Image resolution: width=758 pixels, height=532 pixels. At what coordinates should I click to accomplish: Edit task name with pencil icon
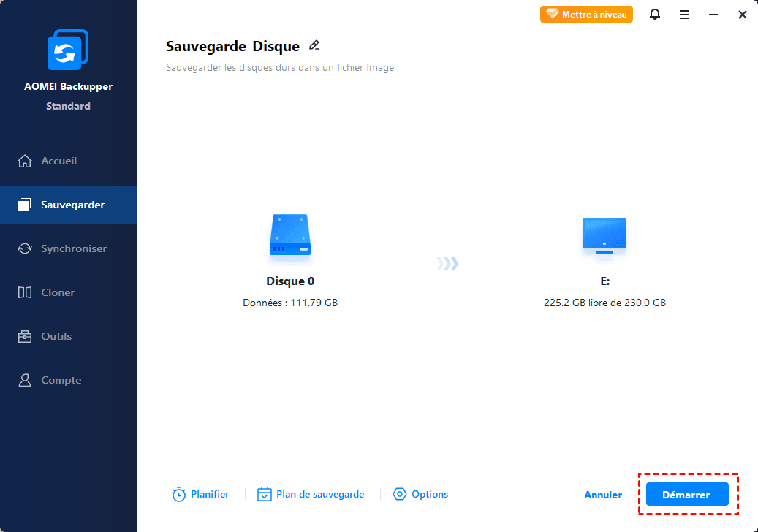coord(314,45)
